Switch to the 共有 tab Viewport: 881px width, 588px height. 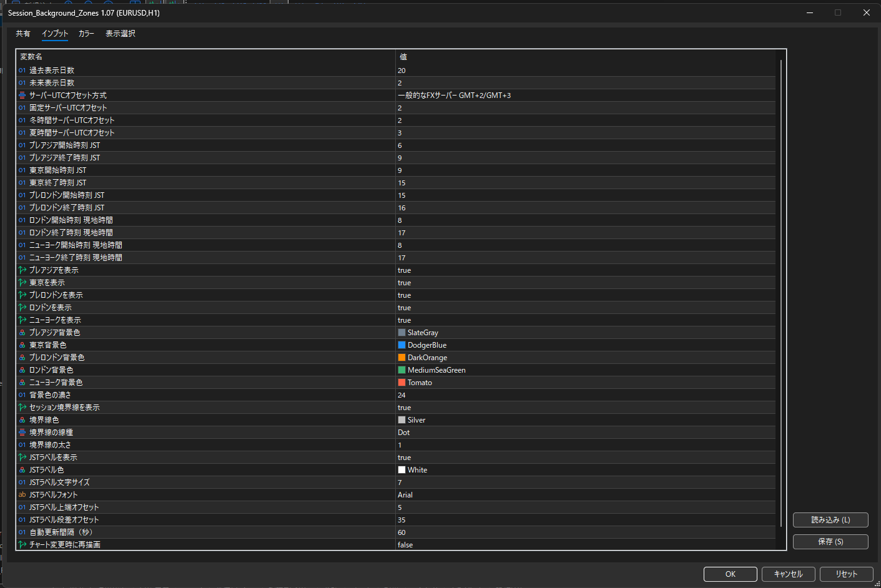[23, 34]
